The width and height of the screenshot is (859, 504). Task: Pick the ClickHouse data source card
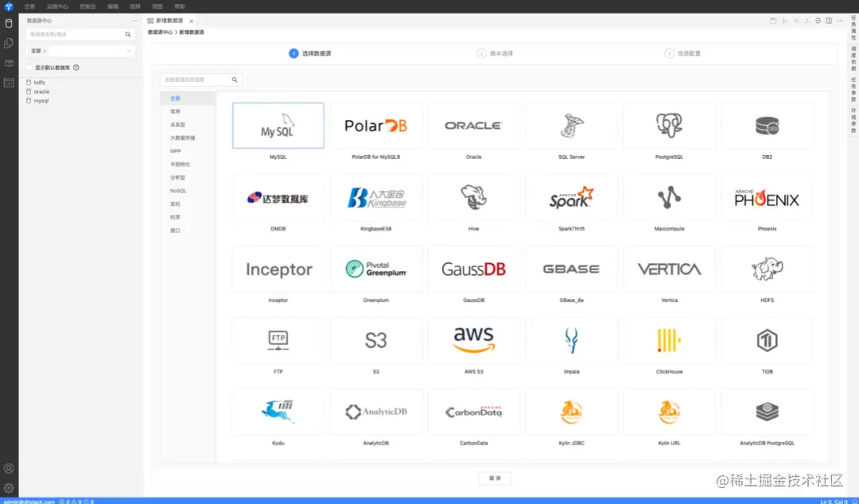pos(670,340)
